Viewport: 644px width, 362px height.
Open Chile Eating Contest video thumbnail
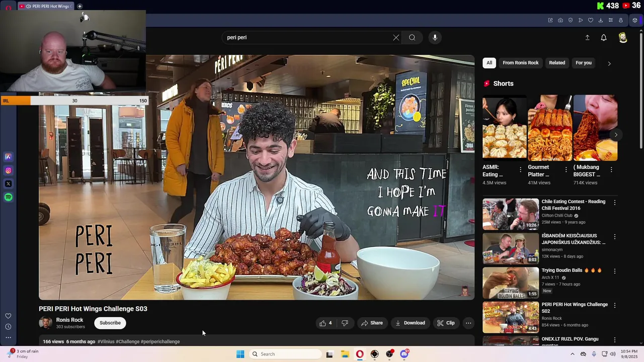click(x=511, y=214)
